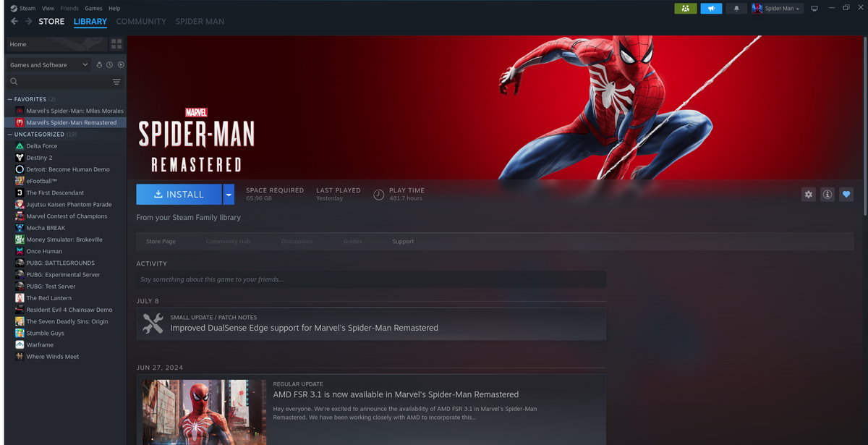Open the Community Hub link
The height and width of the screenshot is (445, 868).
tap(228, 242)
